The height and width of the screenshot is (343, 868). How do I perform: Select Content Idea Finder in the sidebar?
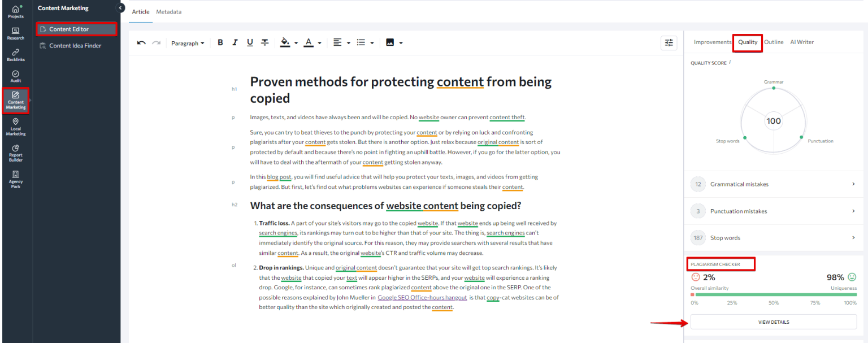pyautogui.click(x=76, y=45)
